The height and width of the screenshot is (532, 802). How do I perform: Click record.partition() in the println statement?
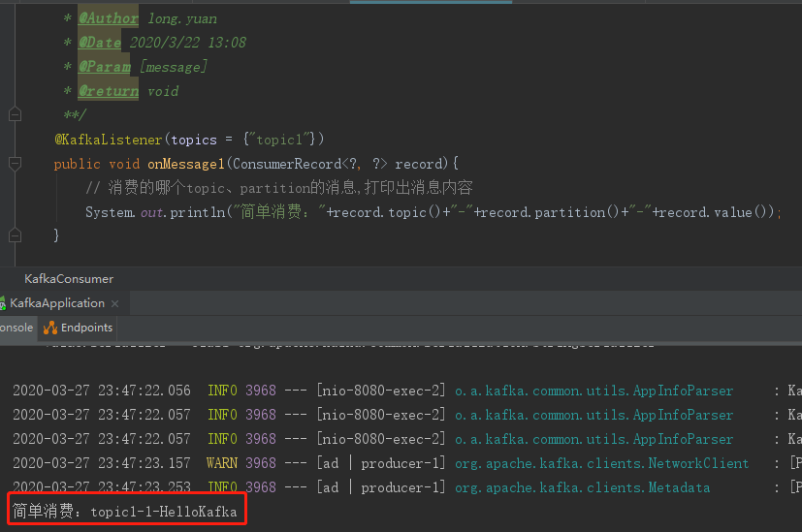tap(551, 212)
